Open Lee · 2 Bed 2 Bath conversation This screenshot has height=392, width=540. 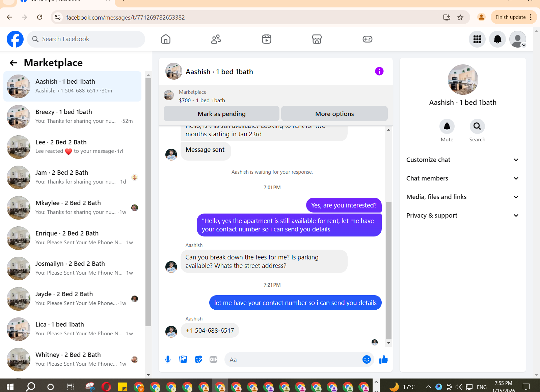coord(72,147)
